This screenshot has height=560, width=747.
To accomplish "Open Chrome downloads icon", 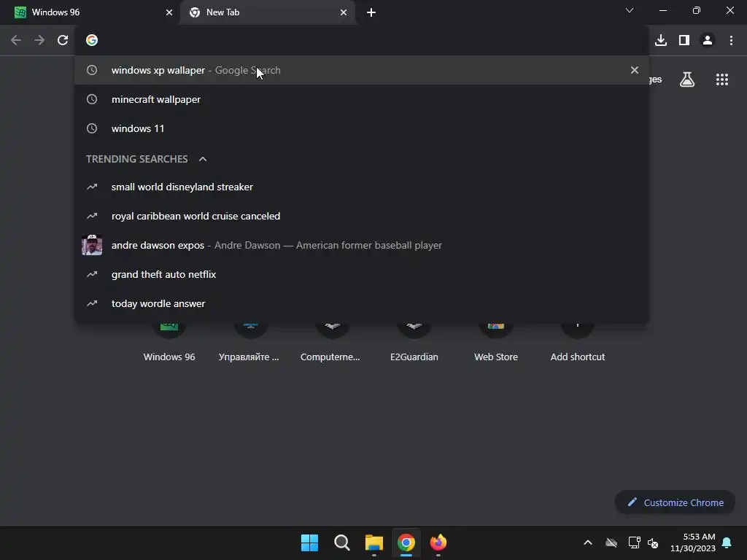I will (x=661, y=41).
